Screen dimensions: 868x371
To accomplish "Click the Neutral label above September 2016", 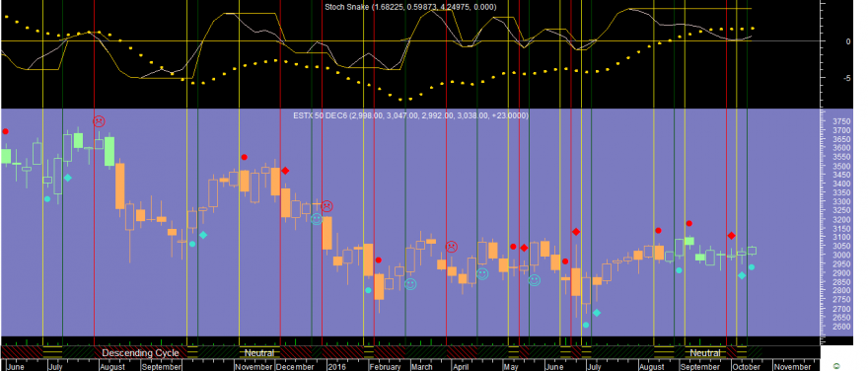I will [x=705, y=352].
